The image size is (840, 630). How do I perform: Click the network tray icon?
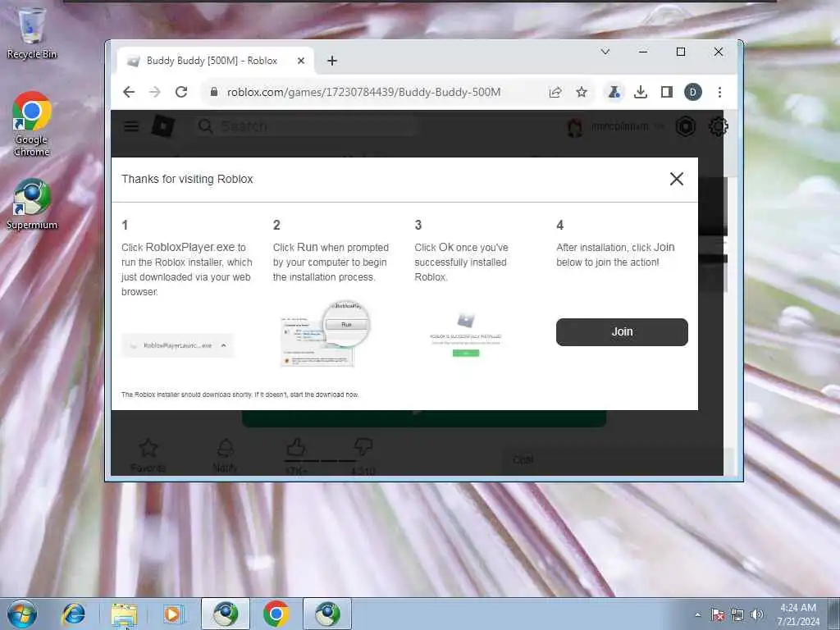[737, 614]
